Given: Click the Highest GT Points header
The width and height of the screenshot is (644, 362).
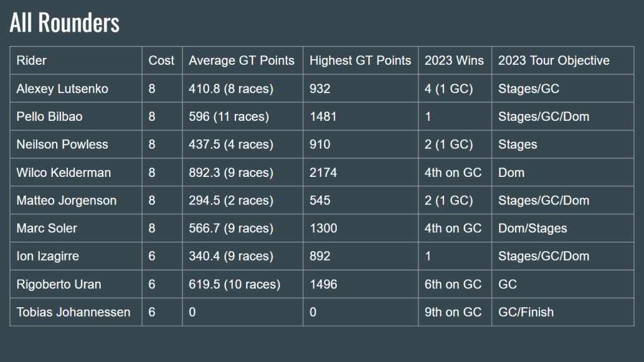Looking at the screenshot, I should point(360,60).
